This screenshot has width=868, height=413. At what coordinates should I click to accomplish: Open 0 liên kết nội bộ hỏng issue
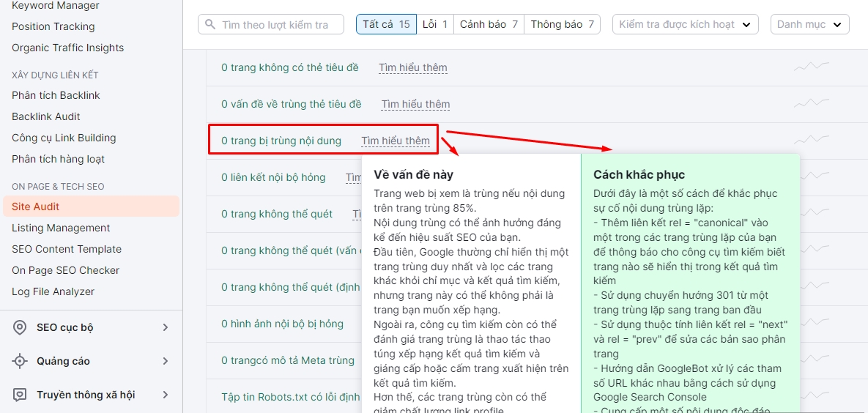click(273, 177)
